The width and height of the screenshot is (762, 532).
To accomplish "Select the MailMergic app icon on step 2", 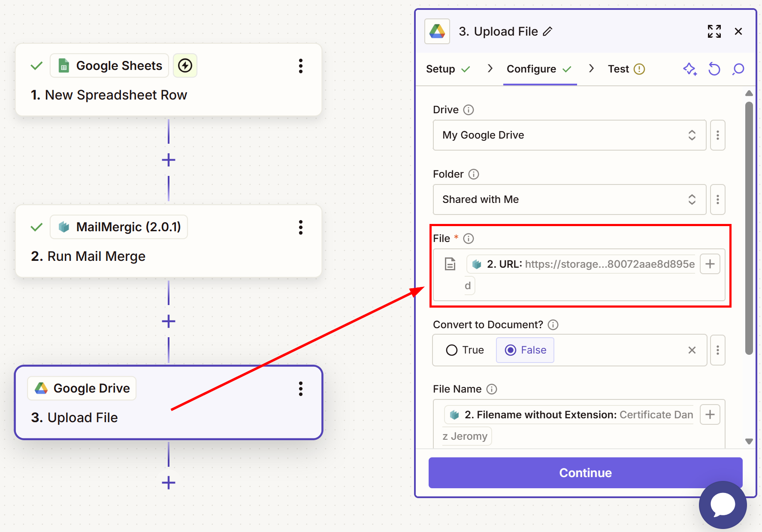I will [63, 227].
